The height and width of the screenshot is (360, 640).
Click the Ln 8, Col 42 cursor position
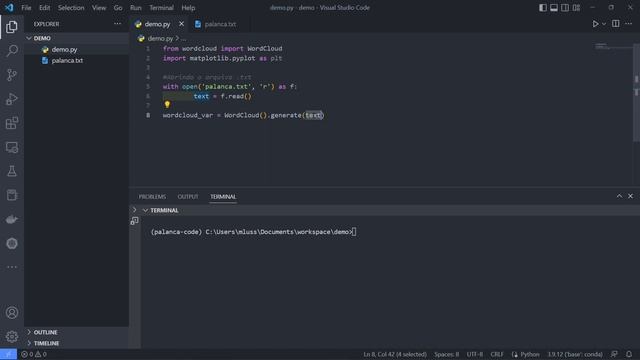pos(395,354)
